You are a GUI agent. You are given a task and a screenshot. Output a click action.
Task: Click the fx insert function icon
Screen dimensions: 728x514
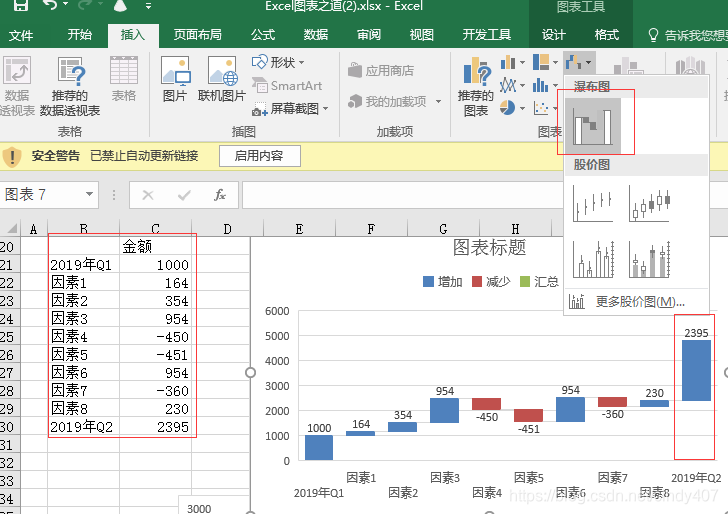pyautogui.click(x=220, y=195)
